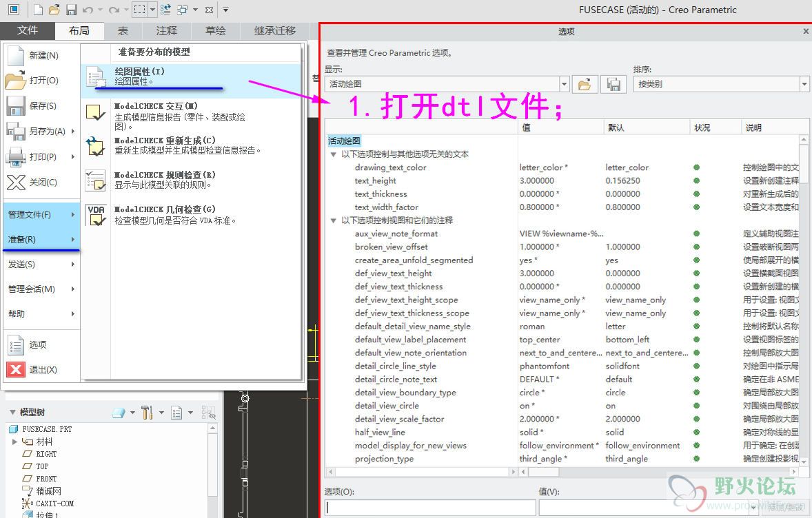Choose ModelCHECK 规则检查(R) entry
Viewport: 812px width, 518px height.
pyautogui.click(x=190, y=180)
